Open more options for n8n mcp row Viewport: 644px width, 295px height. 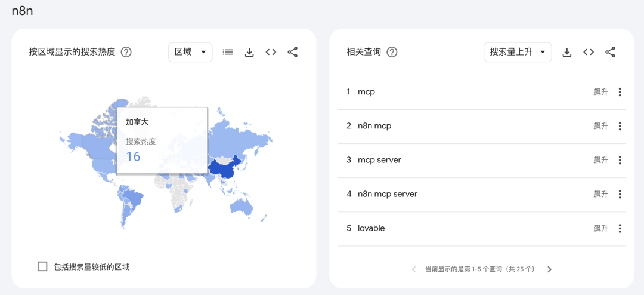[x=620, y=127]
